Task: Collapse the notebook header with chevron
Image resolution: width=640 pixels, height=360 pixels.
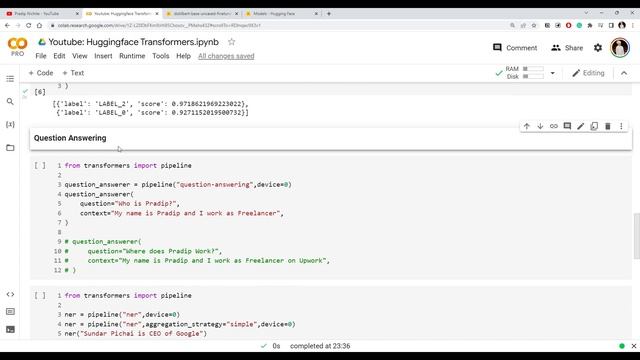Action: [x=624, y=73]
